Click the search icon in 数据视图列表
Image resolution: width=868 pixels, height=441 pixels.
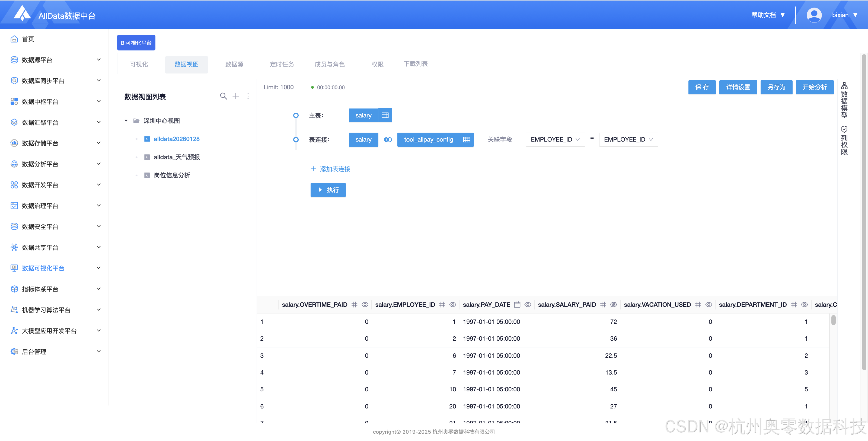click(223, 96)
